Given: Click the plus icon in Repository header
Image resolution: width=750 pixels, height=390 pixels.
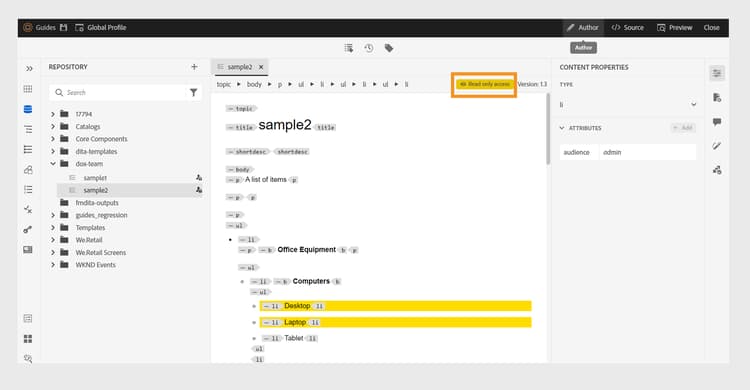Looking at the screenshot, I should (194, 67).
